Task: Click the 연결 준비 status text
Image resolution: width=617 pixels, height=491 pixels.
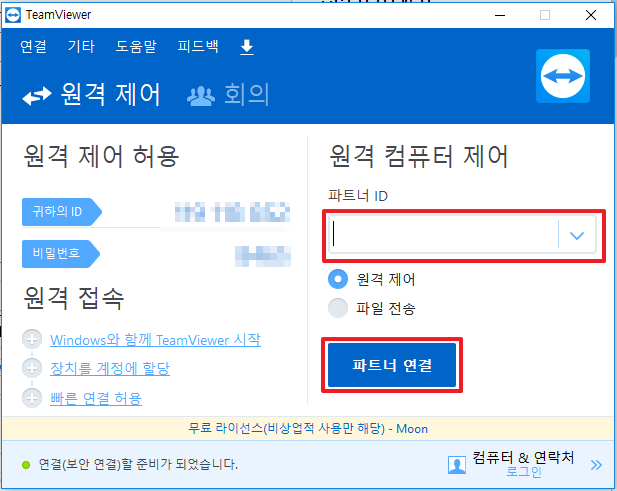Action: pyautogui.click(x=138, y=465)
